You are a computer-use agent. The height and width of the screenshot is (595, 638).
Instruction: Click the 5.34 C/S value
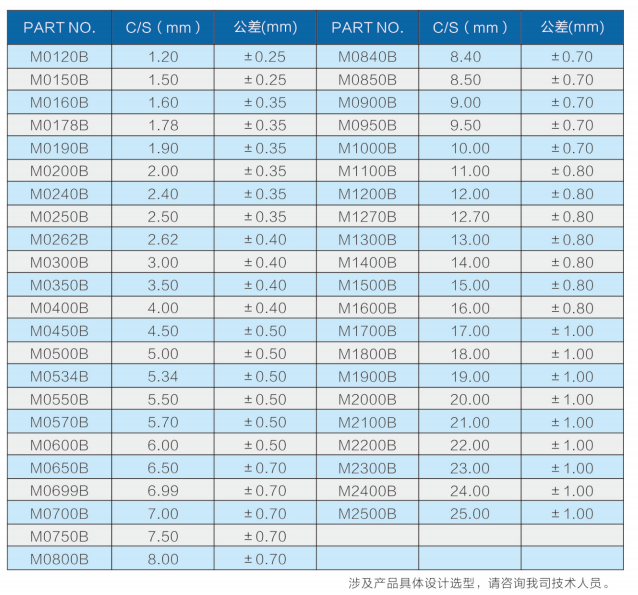pos(163,376)
